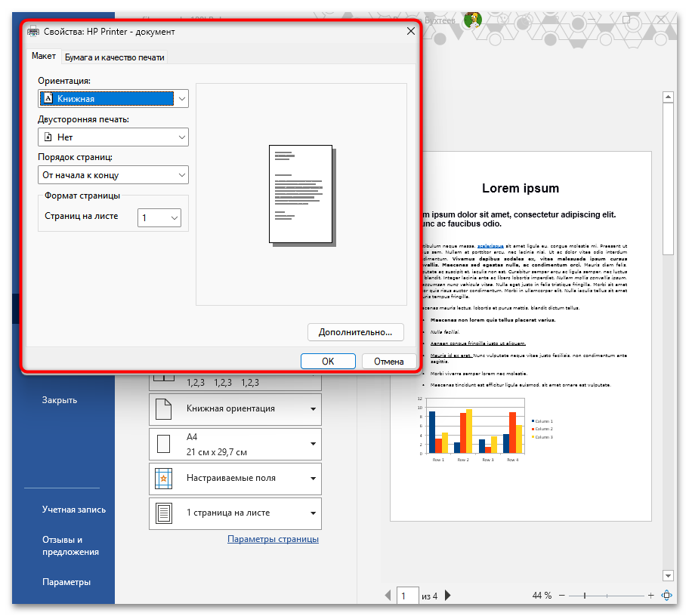Close the HP Printer properties dialog

click(x=410, y=31)
